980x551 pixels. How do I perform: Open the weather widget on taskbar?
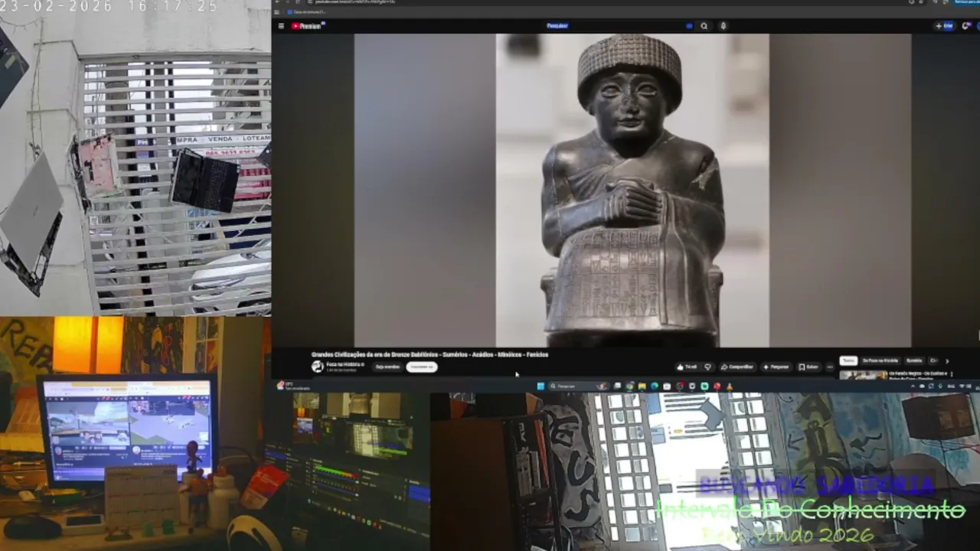coord(294,386)
